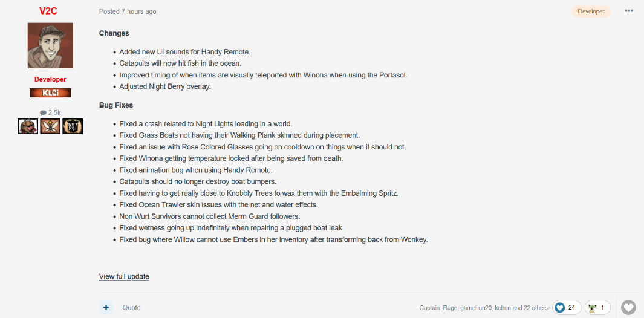Click the DST badge icon
The width and height of the screenshot is (644, 318).
[x=73, y=126]
